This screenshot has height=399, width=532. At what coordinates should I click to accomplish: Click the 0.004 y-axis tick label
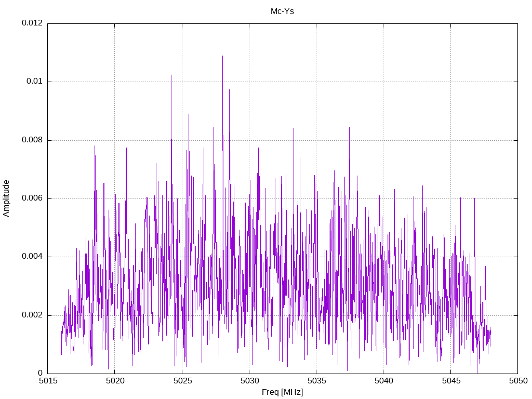(x=32, y=257)
